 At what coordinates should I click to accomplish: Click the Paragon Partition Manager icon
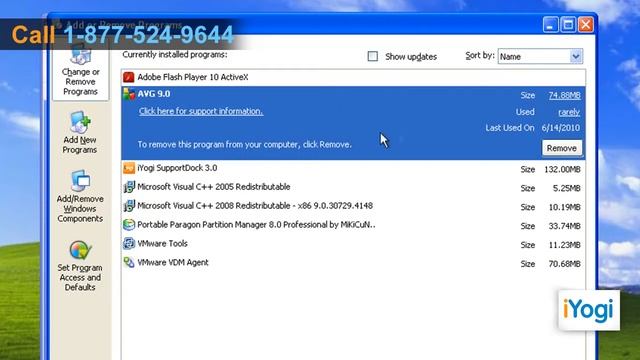pos(129,224)
